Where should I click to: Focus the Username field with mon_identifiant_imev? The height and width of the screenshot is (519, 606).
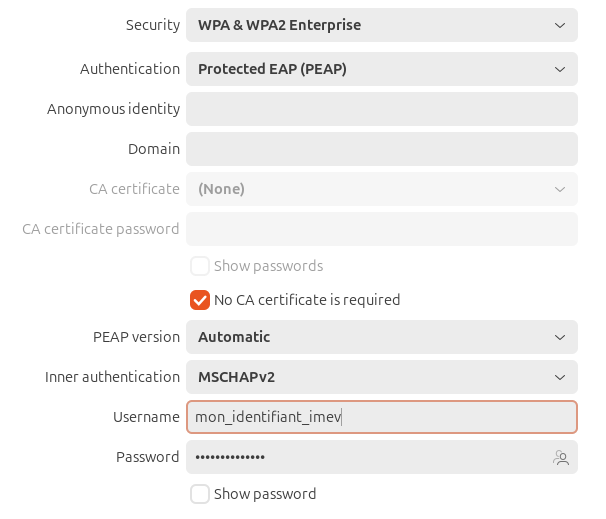click(x=382, y=417)
